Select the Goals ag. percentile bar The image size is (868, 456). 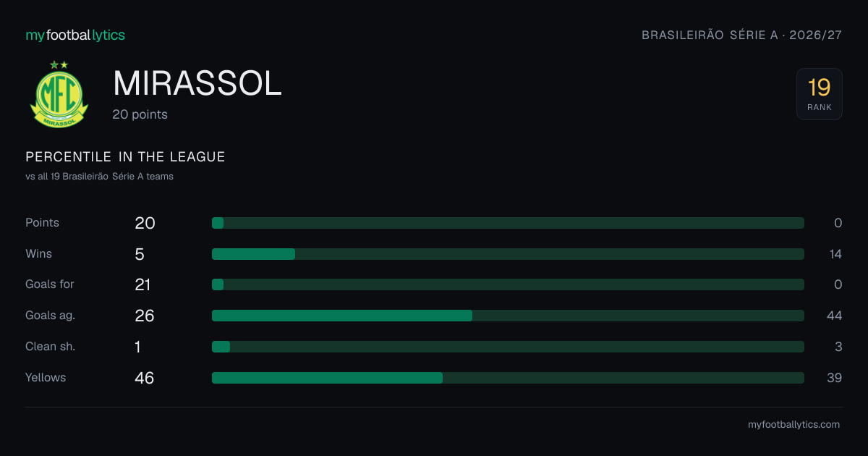[508, 316]
